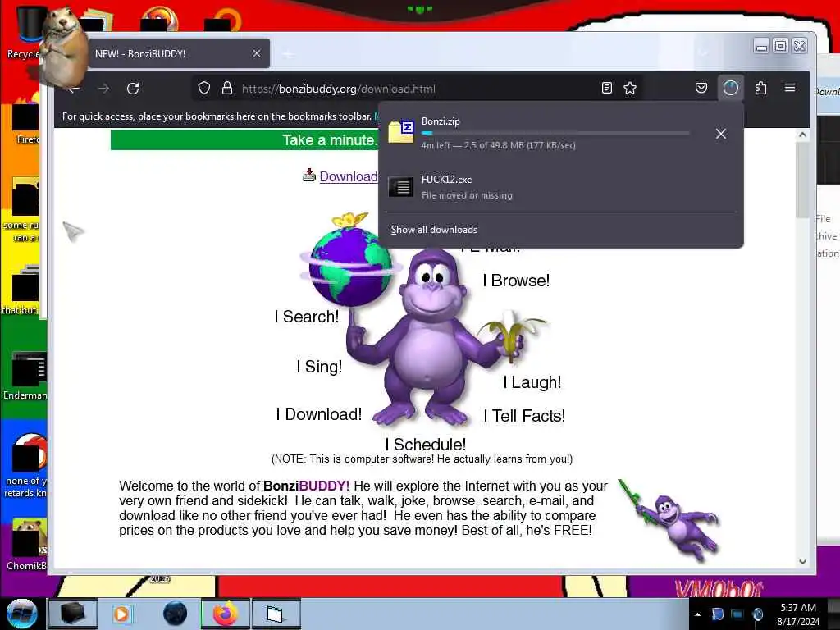Click the bonzibuddy.org address bar
840x630 pixels.
418,89
